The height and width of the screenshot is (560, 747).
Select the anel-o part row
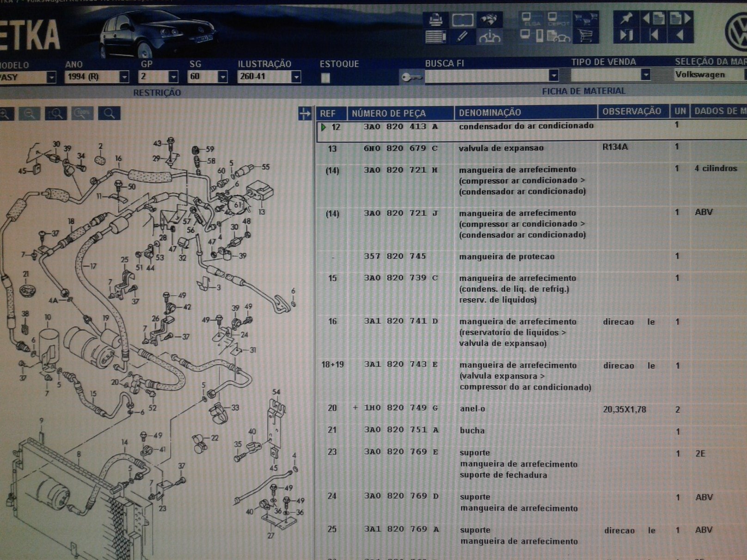pyautogui.click(x=532, y=409)
